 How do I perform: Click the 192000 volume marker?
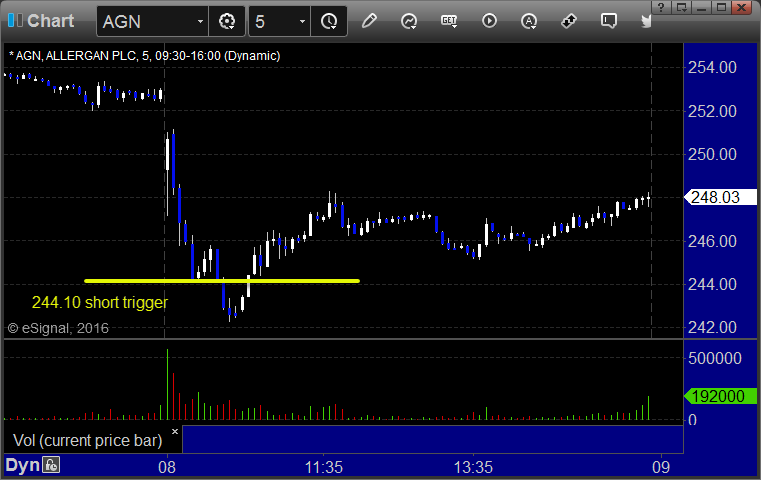coord(720,396)
